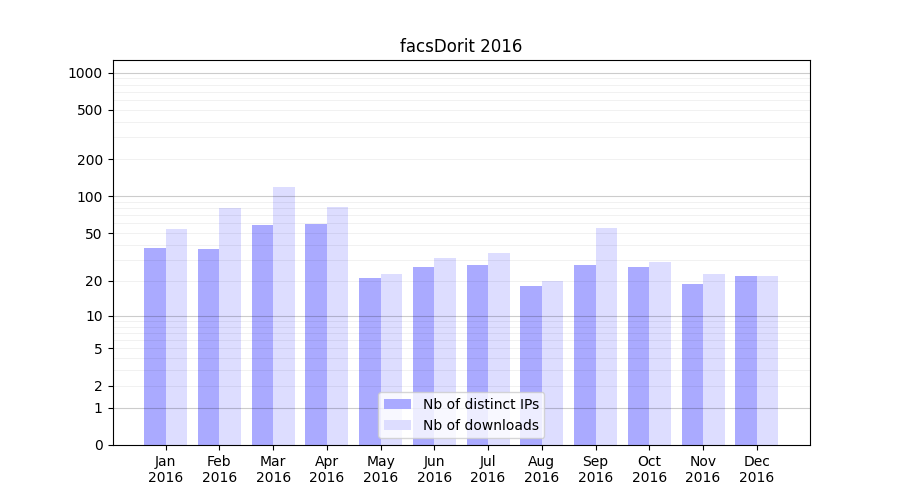Screen dimensions: 900x500
Task: Select the 'Nb of distinct IPs' legend label
Action: pos(480,404)
